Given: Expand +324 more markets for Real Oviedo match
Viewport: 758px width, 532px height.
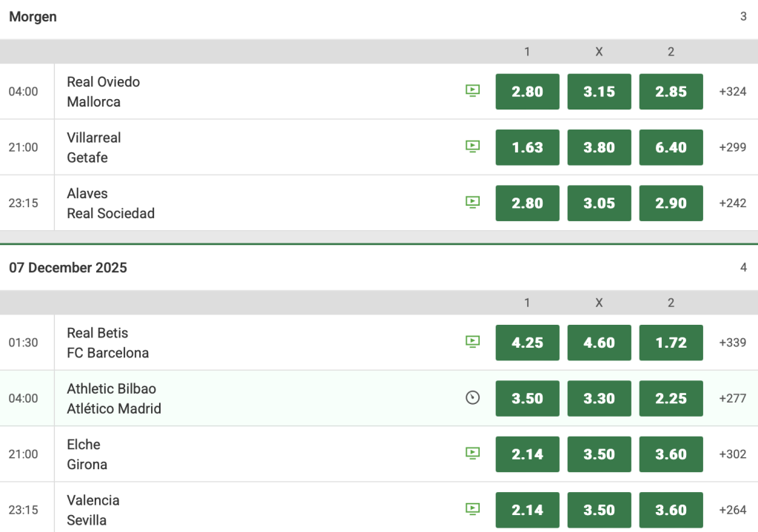Looking at the screenshot, I should (733, 92).
